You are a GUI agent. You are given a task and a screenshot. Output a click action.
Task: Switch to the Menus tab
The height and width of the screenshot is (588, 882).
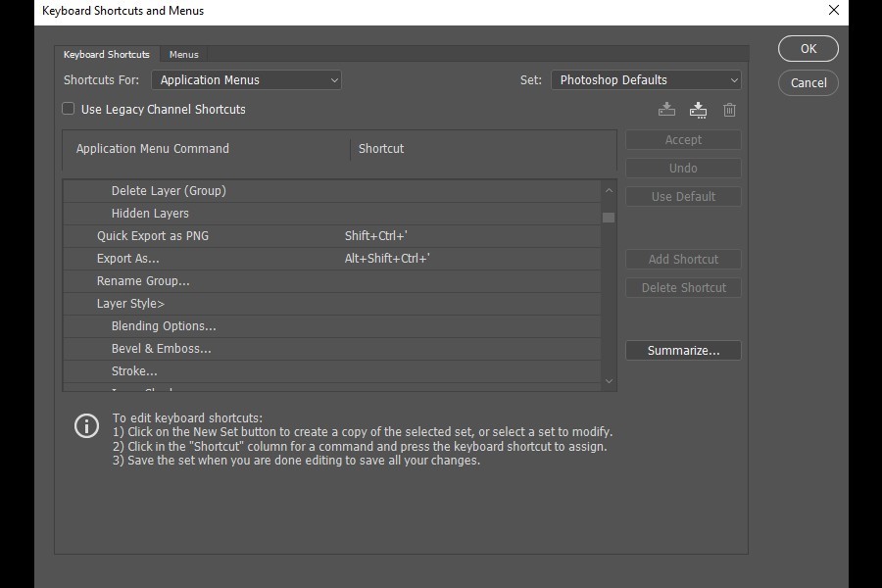click(x=184, y=55)
